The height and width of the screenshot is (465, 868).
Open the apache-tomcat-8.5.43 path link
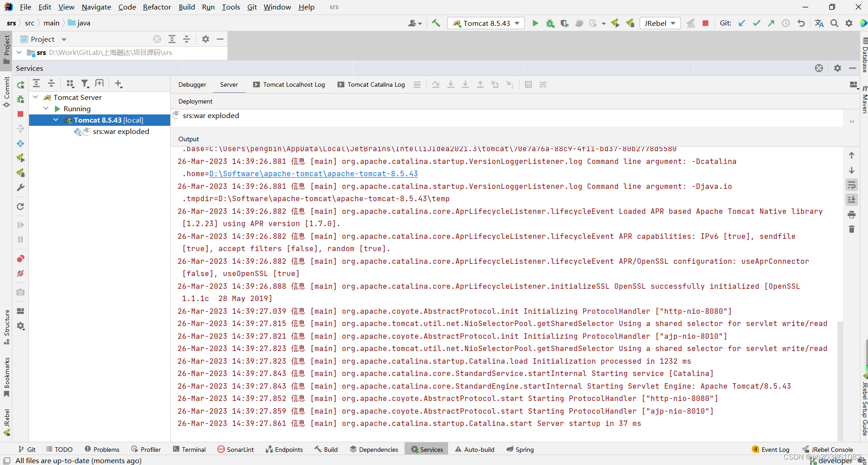313,173
